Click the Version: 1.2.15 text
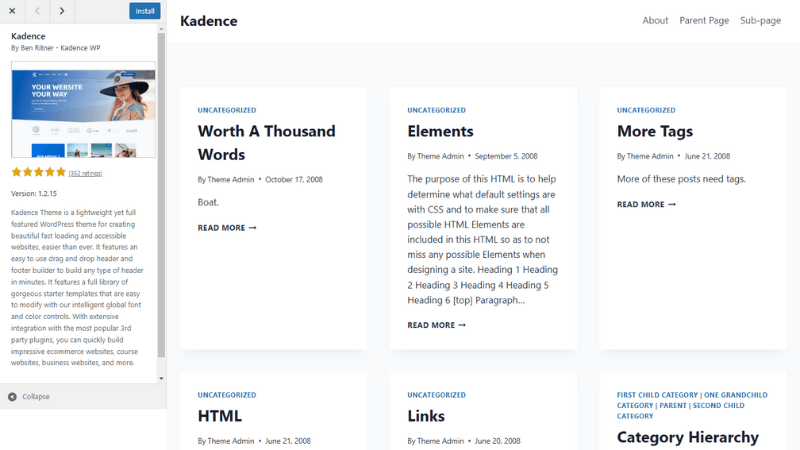 coord(34,193)
